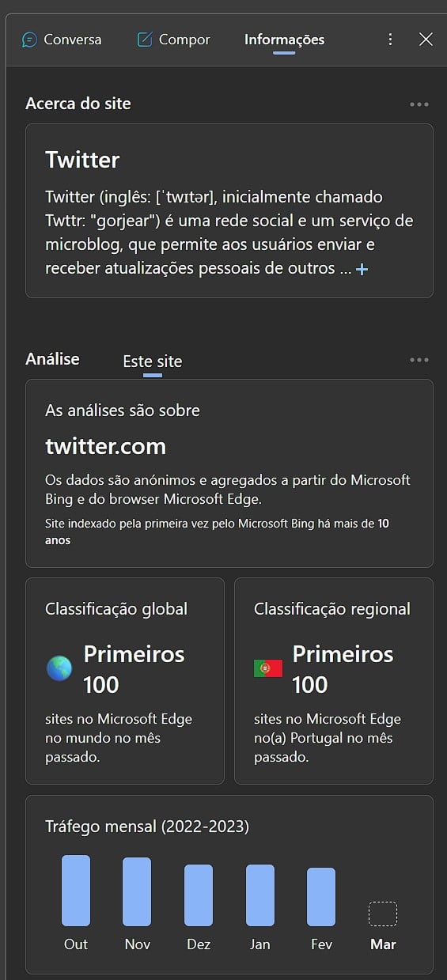Screen dimensions: 447x980
Task: Select the Nov traffic bar
Action: [137, 891]
